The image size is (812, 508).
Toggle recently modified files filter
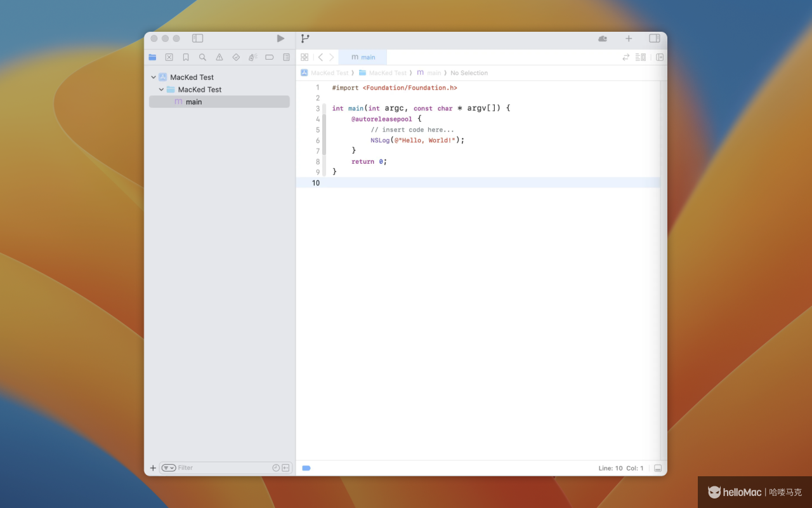[x=276, y=468]
